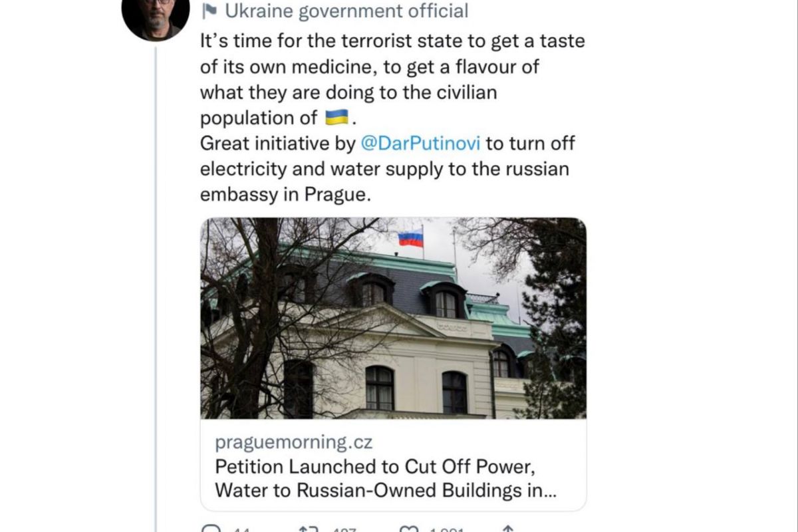Click the reply speech bubble icon
The image size is (798, 532).
211,530
